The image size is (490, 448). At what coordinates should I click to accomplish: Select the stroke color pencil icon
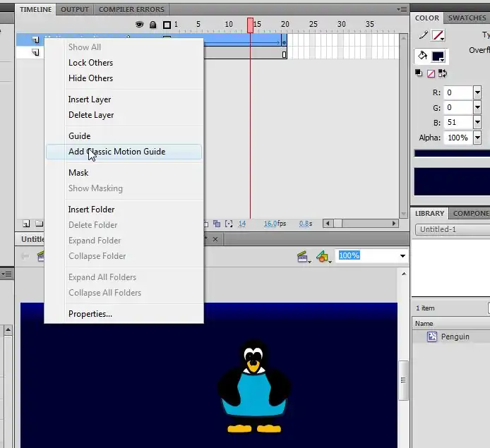coord(423,35)
